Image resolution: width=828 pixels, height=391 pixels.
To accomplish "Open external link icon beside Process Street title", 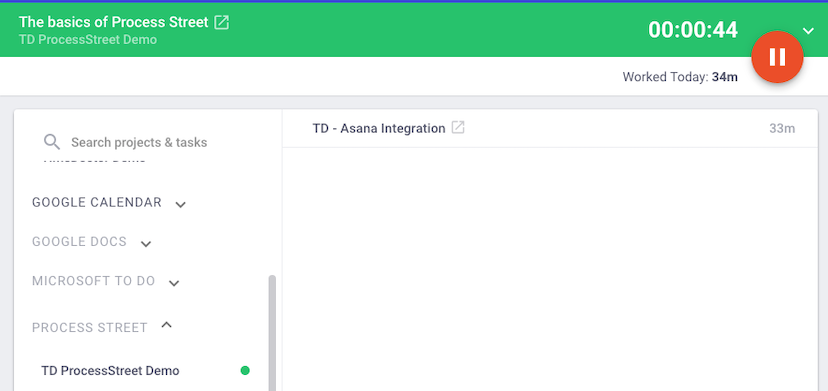I will 222,22.
